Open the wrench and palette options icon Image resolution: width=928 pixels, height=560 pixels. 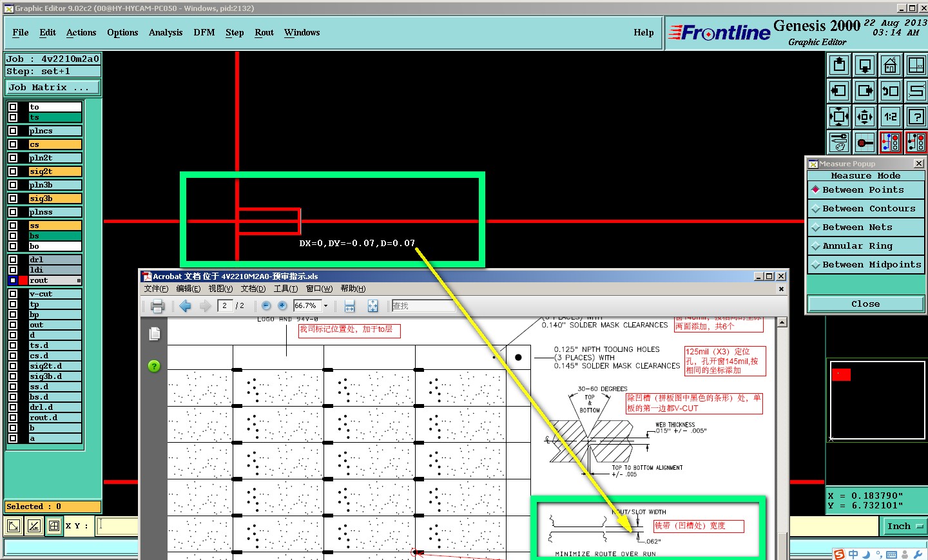[x=839, y=142]
